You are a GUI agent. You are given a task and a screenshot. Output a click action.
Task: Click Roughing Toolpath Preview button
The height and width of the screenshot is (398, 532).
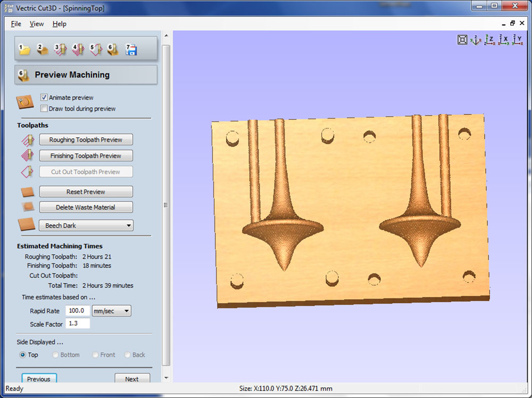coord(86,140)
